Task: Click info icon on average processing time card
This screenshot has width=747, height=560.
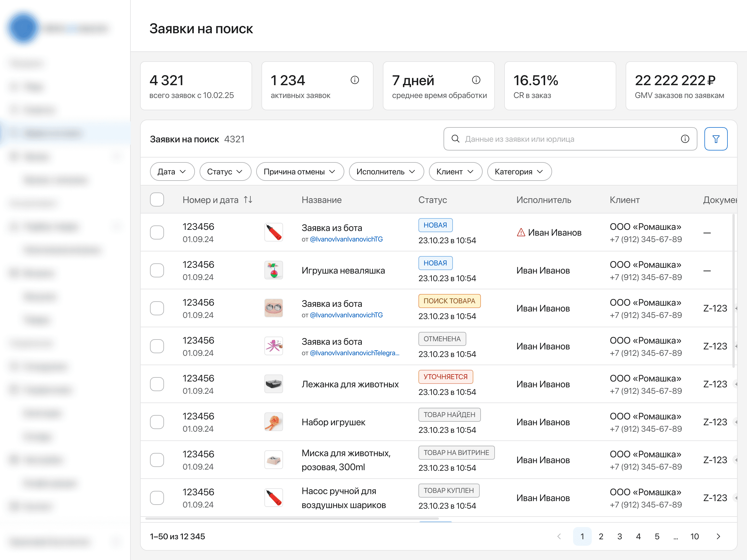Action: (476, 80)
